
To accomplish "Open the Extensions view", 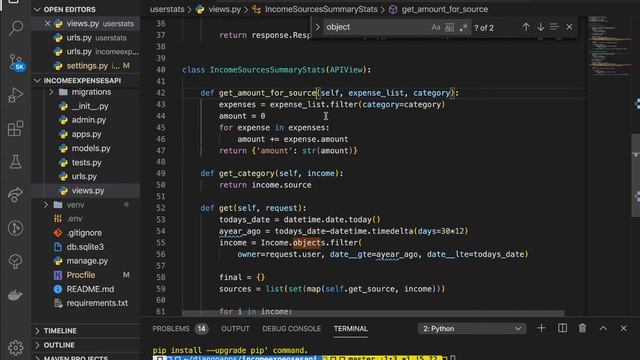I will point(16,129).
